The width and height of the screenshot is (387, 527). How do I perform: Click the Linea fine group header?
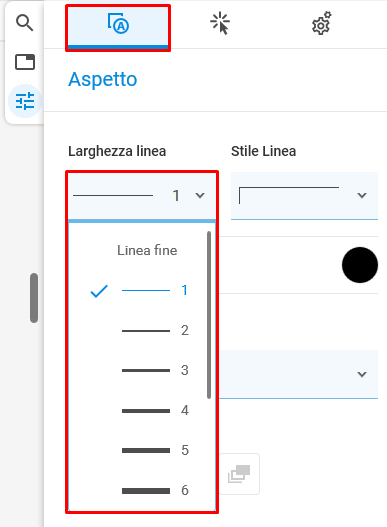[x=147, y=250]
